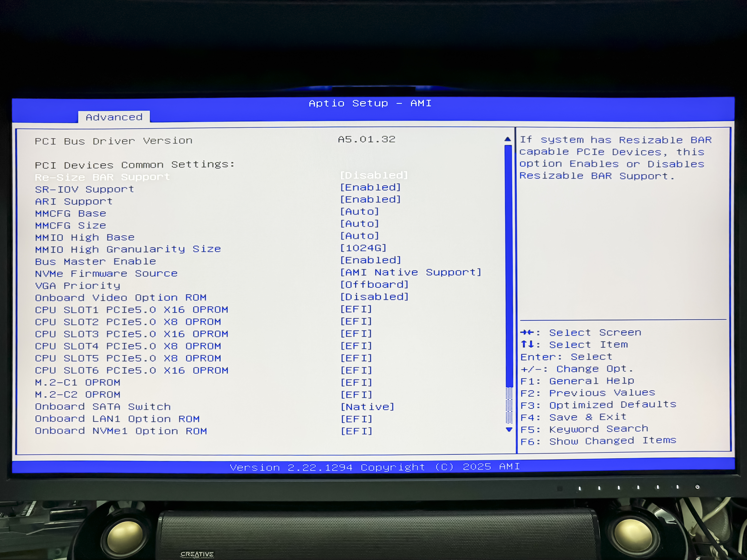
Task: Click PCI Bus Driver Version label
Action: 114,141
